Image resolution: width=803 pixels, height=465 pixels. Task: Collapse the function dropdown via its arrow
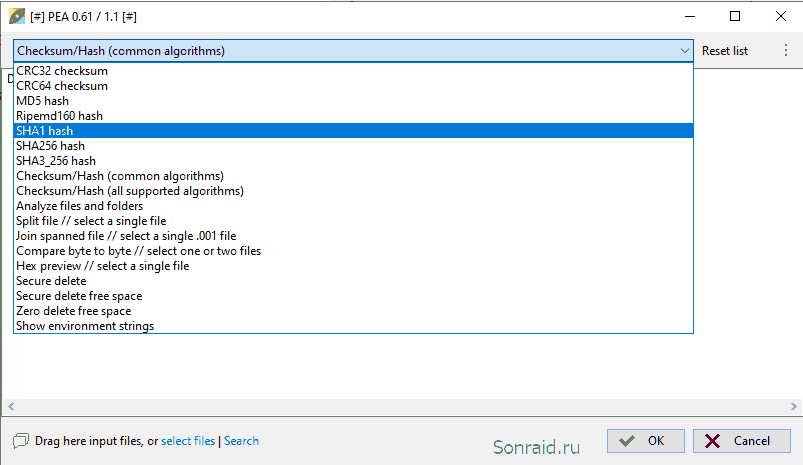coord(684,51)
